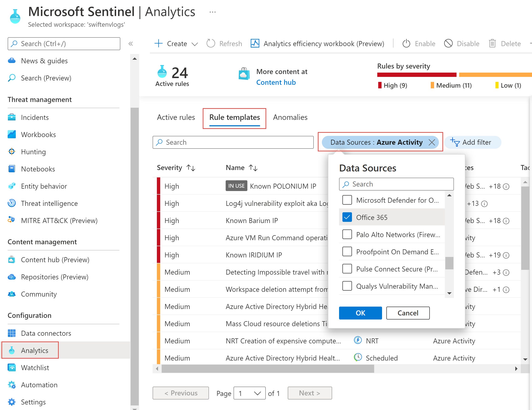Click the sidebar Search (Ctrl+/) field

[64, 44]
